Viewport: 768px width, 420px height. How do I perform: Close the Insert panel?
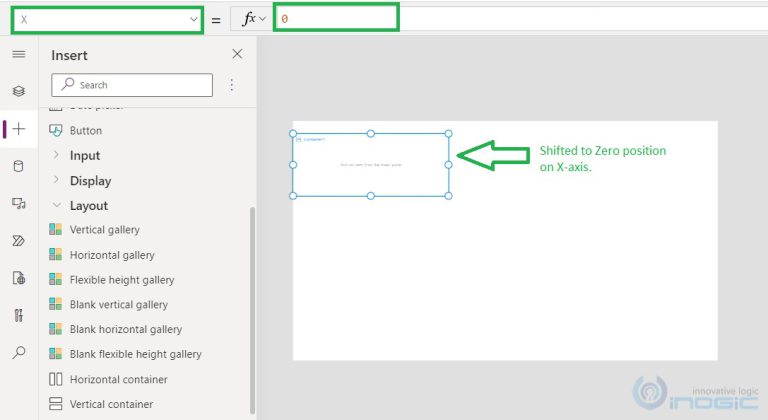point(237,54)
